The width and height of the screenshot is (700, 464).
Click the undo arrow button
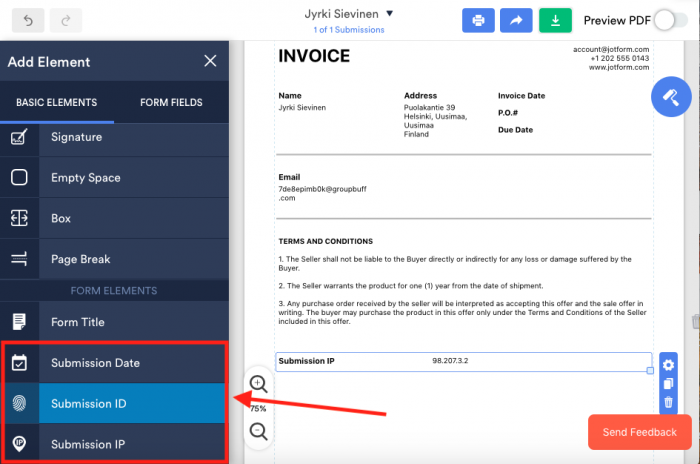28,20
